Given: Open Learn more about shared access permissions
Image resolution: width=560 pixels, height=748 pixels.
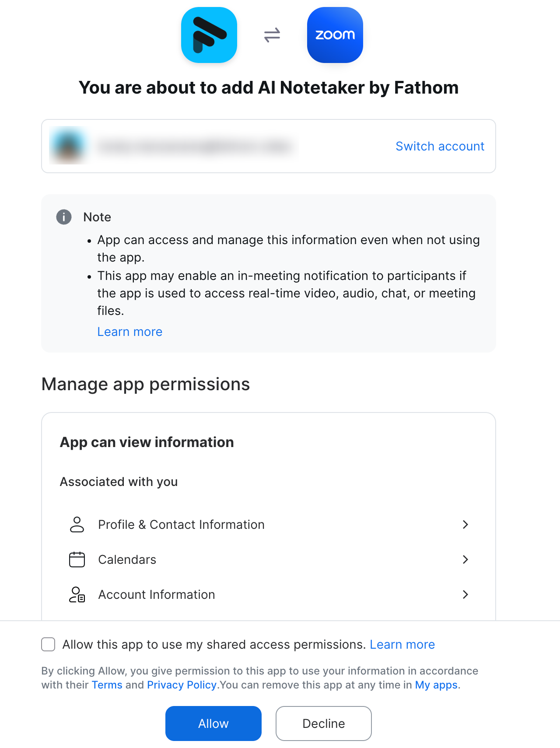Looking at the screenshot, I should click(x=402, y=644).
